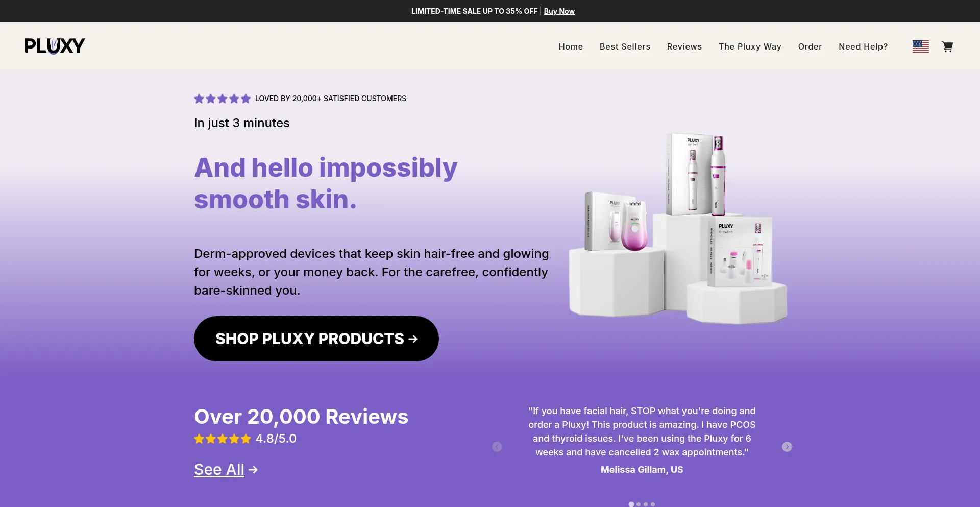980x507 pixels.
Task: Go to next testimonial with right arrow
Action: pyautogui.click(x=787, y=447)
